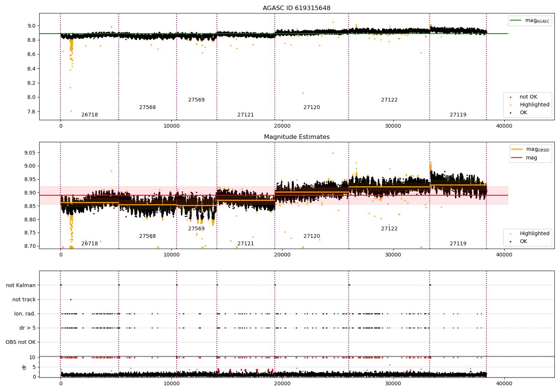Click the 40000 x-tick in the bottom plot

coord(504,384)
